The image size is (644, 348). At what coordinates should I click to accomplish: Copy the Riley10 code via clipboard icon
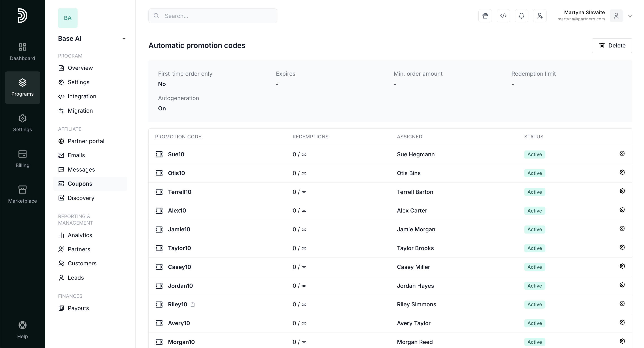coord(192,304)
